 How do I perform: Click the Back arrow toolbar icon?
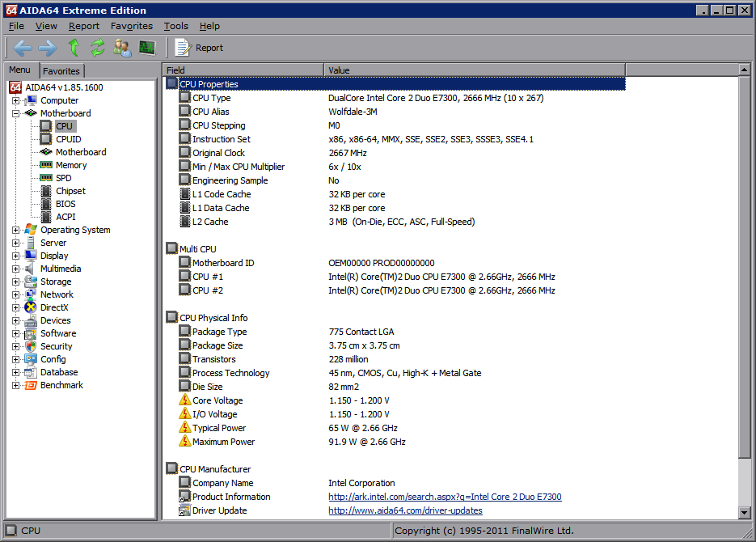tap(22, 48)
